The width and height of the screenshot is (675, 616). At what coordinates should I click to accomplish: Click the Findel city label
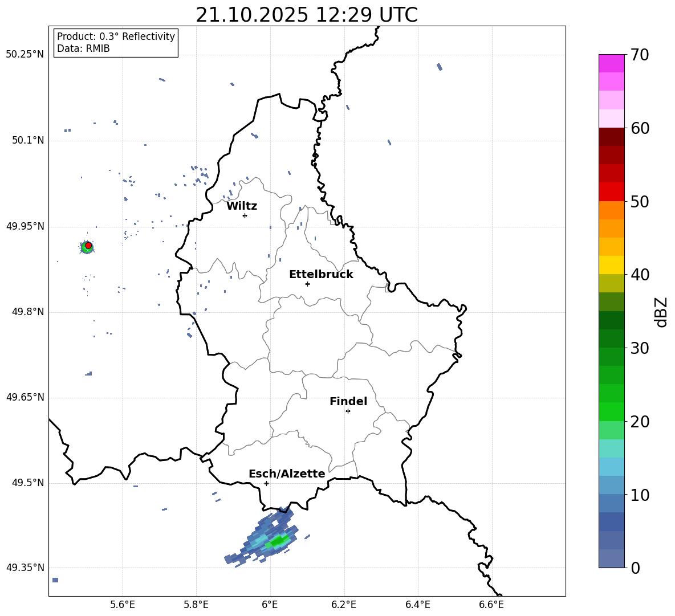(x=348, y=401)
